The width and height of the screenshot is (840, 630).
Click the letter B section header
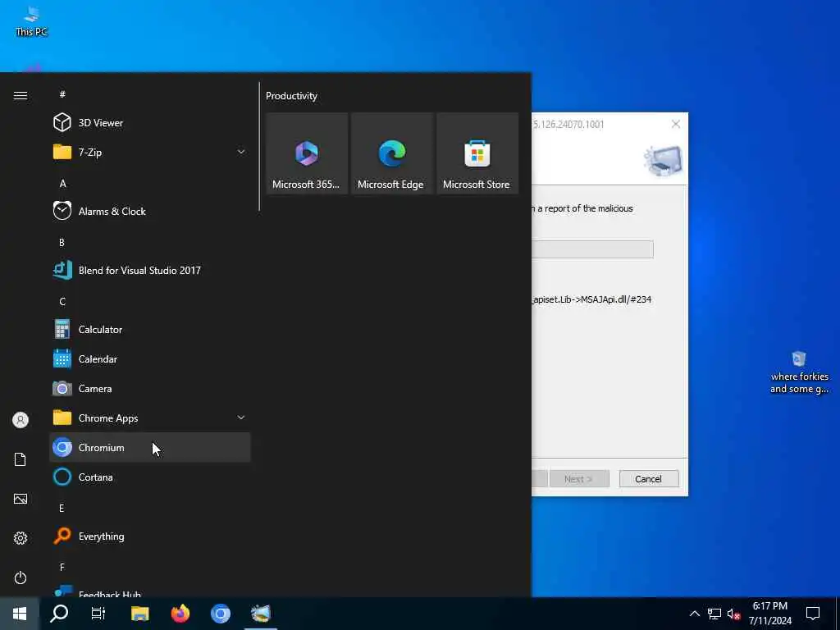coord(62,242)
